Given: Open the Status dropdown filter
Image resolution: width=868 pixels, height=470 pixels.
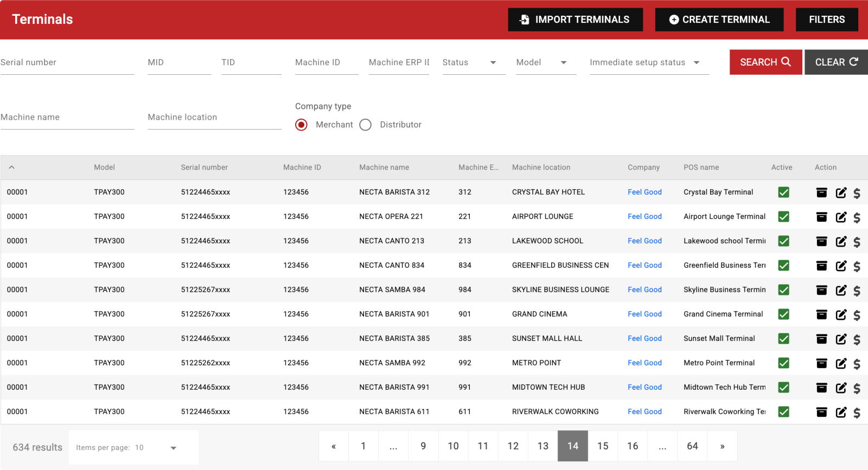Looking at the screenshot, I should coord(474,62).
